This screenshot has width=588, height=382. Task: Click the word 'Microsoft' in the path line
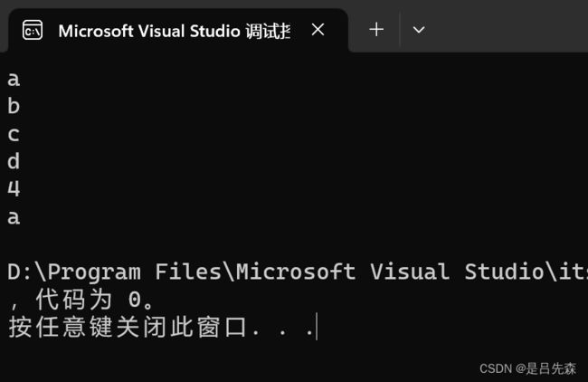click(296, 272)
